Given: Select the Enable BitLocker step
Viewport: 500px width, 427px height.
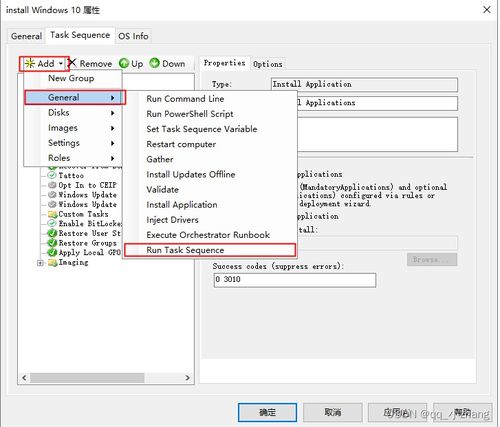Looking at the screenshot, I should click(x=90, y=224).
